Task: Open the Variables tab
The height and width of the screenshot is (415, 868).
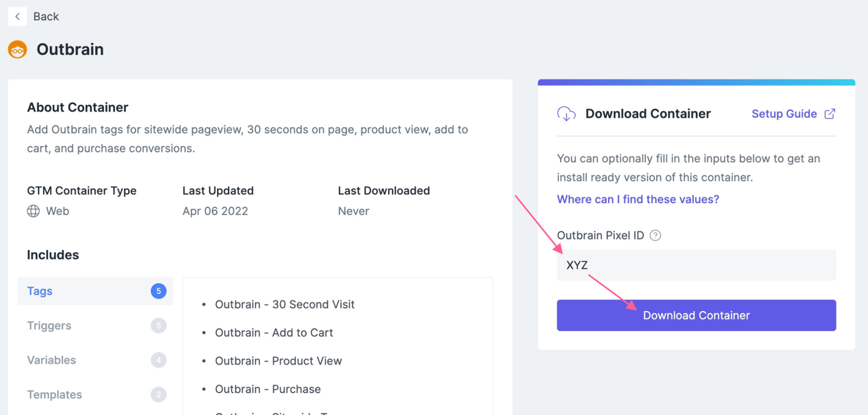Action: point(95,360)
